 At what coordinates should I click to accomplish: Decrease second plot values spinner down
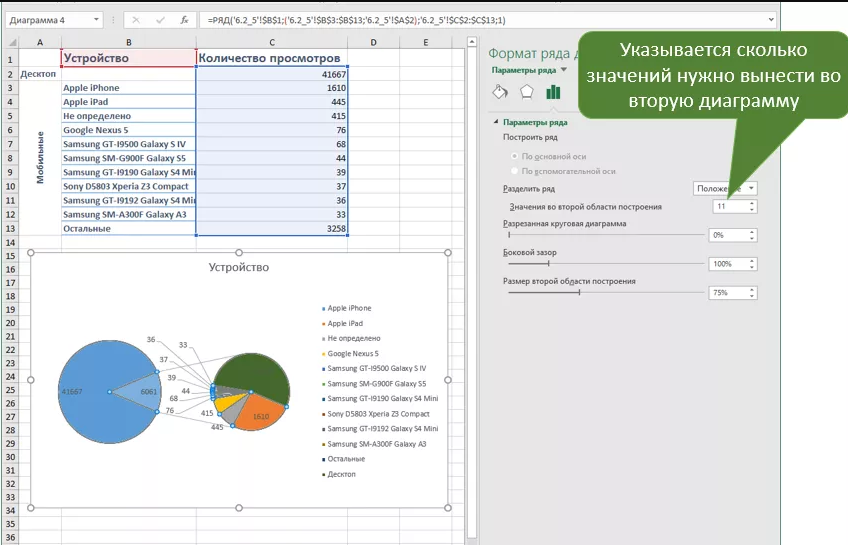(752, 209)
